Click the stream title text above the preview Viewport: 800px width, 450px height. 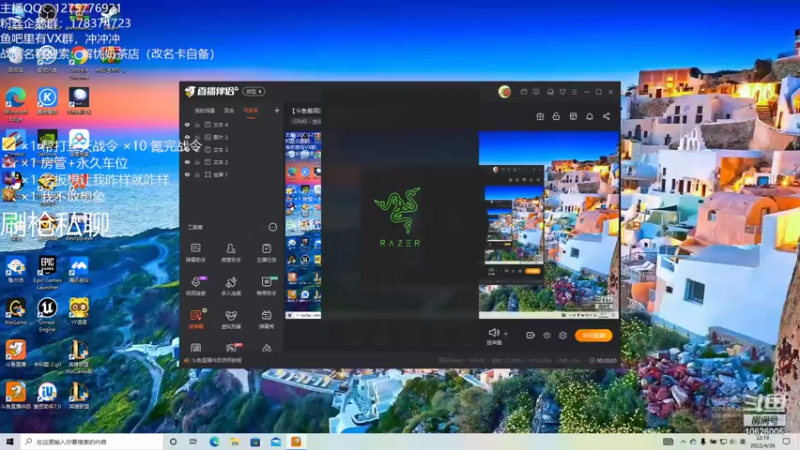point(306,110)
